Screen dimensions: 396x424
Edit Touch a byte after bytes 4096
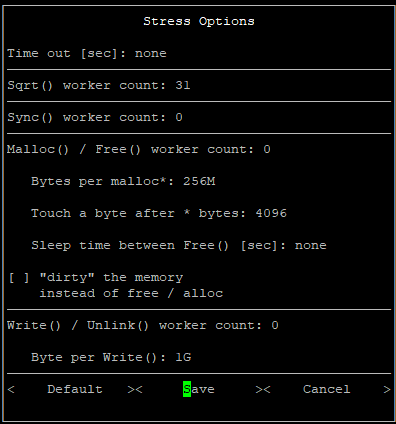271,213
